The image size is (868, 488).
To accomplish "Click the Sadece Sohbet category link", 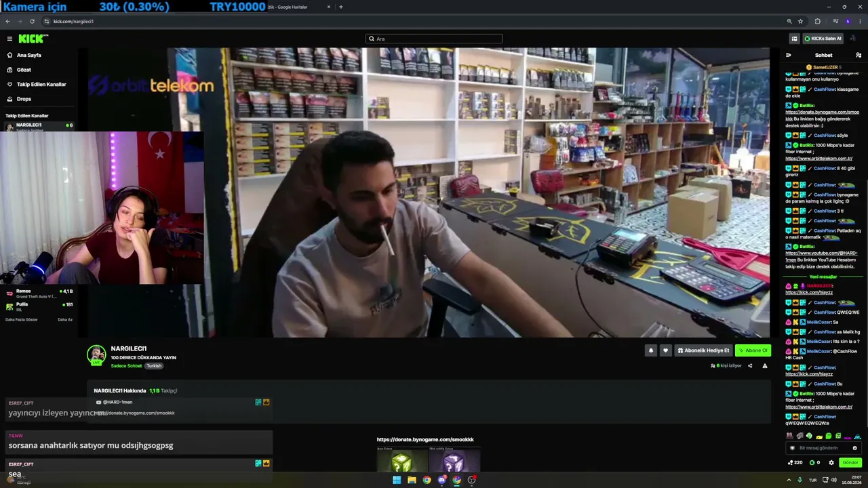I will tap(126, 366).
